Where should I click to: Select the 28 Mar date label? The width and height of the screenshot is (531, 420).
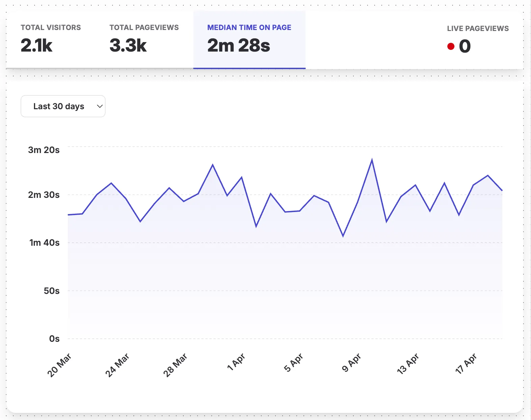pos(175,365)
